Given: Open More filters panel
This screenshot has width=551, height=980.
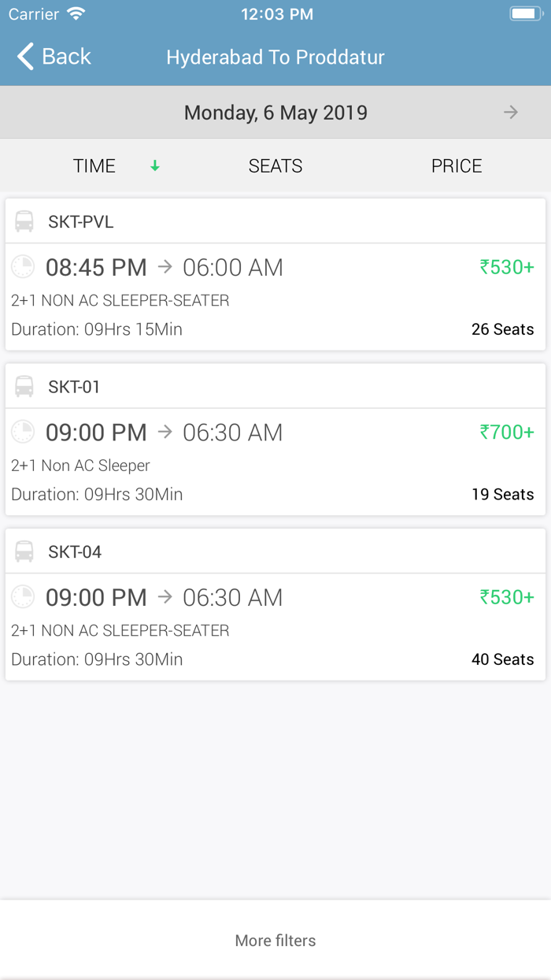Looking at the screenshot, I should point(275,941).
